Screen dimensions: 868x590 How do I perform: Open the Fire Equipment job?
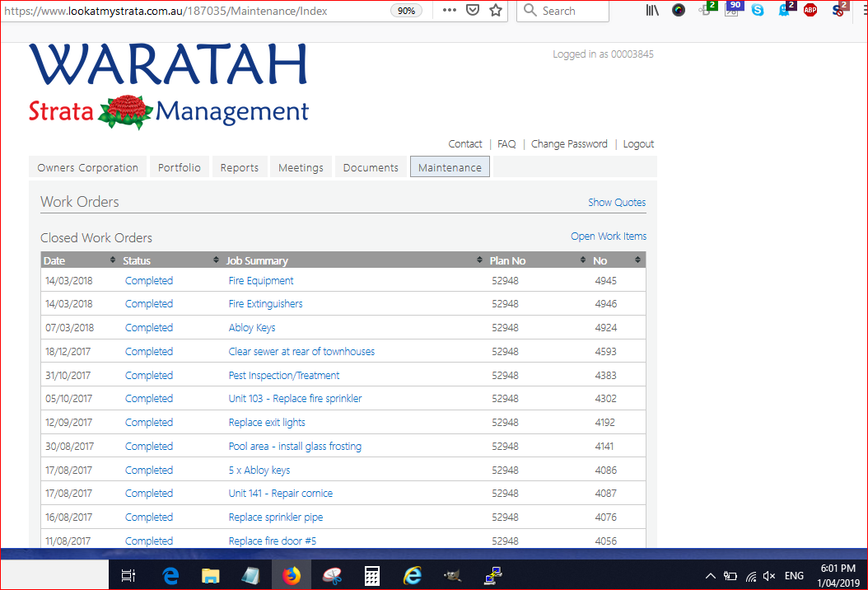pos(261,280)
